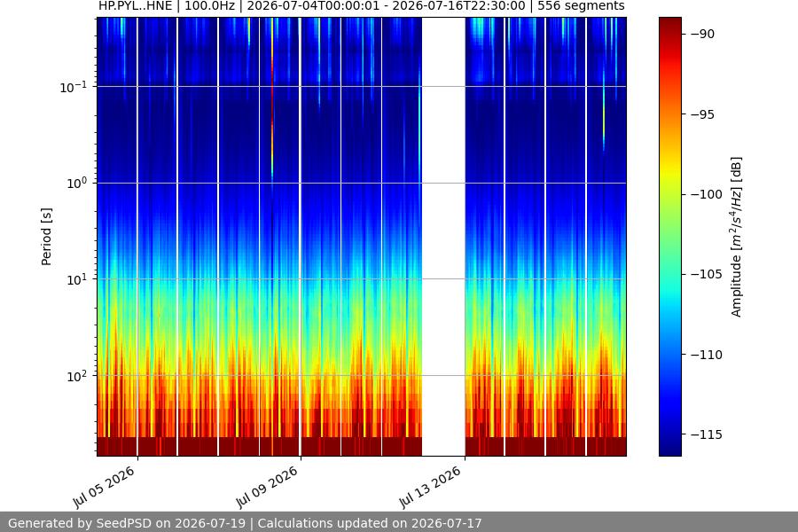Click the dark blue end of the colorbar

coord(670,448)
